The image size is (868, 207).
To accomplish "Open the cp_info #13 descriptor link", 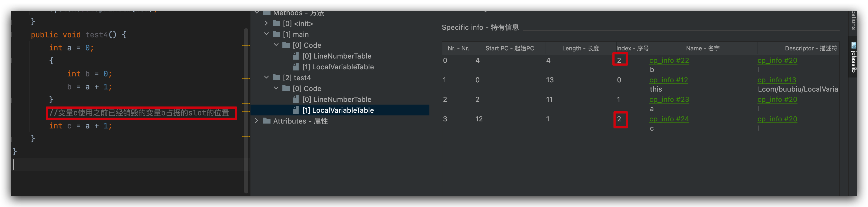I will coord(777,80).
